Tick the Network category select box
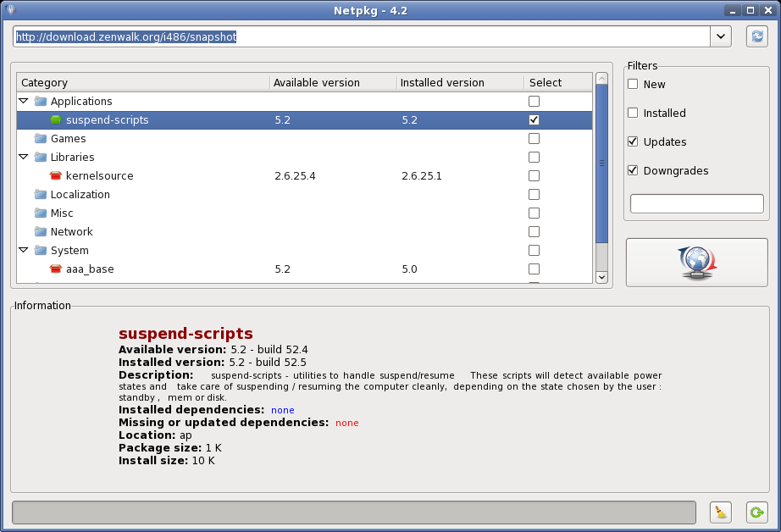The image size is (781, 532). 534,231
